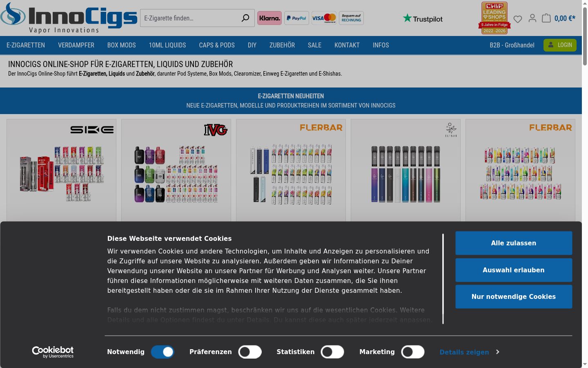The image size is (588, 368).
Task: Open the 10ML LIQUIDS menu
Action: pyautogui.click(x=167, y=45)
